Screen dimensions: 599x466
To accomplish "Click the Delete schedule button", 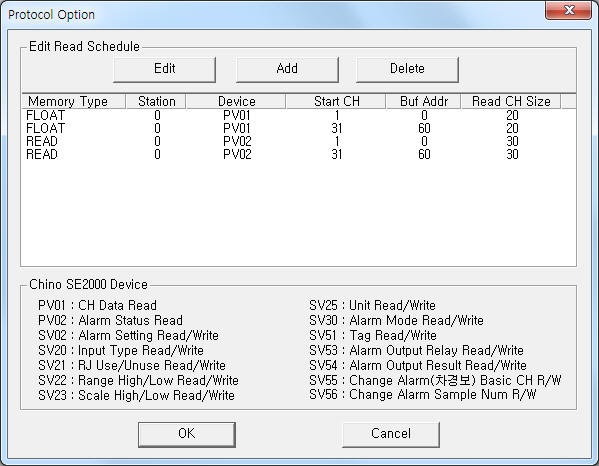I will [x=407, y=70].
